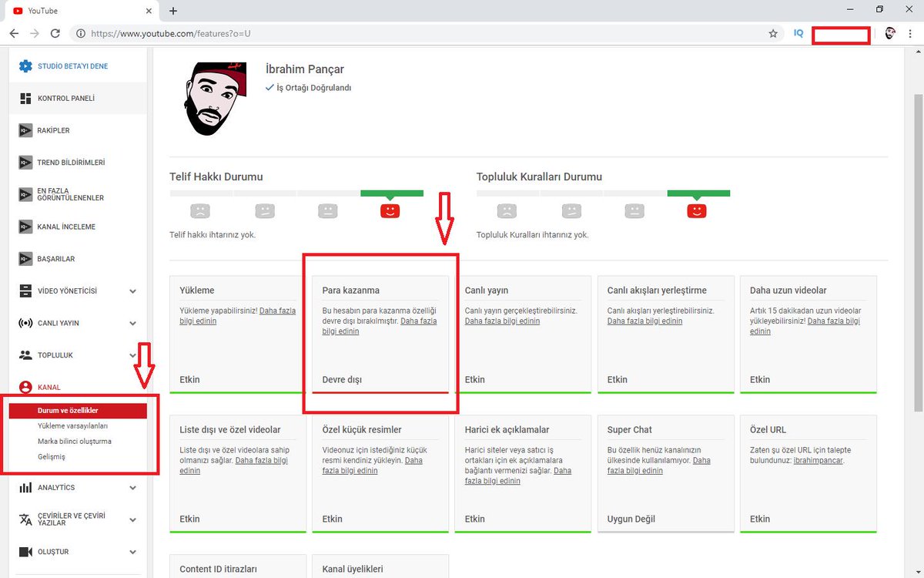Click the red smiley under Telif Hakkı Durumu
The height and width of the screenshot is (578, 924).
[390, 210]
